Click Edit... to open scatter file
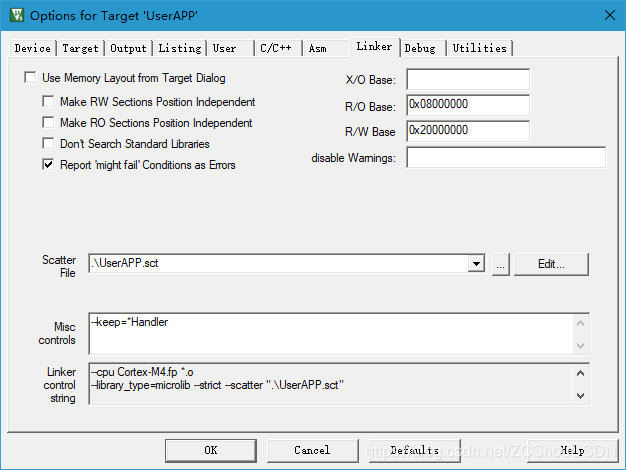 tap(551, 264)
